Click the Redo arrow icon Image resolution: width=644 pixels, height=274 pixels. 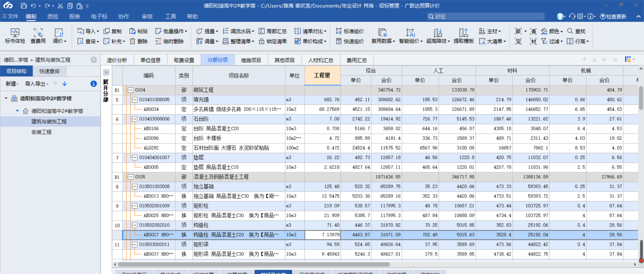[47, 6]
